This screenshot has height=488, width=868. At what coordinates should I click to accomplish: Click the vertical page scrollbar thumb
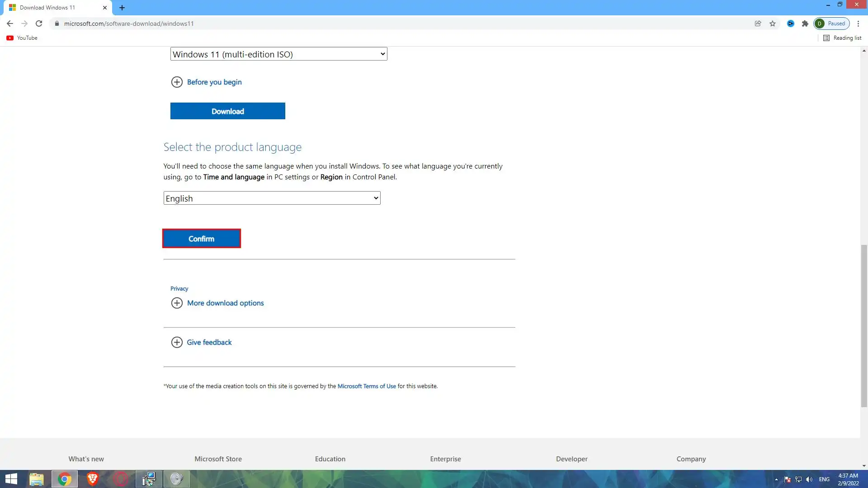click(864, 325)
